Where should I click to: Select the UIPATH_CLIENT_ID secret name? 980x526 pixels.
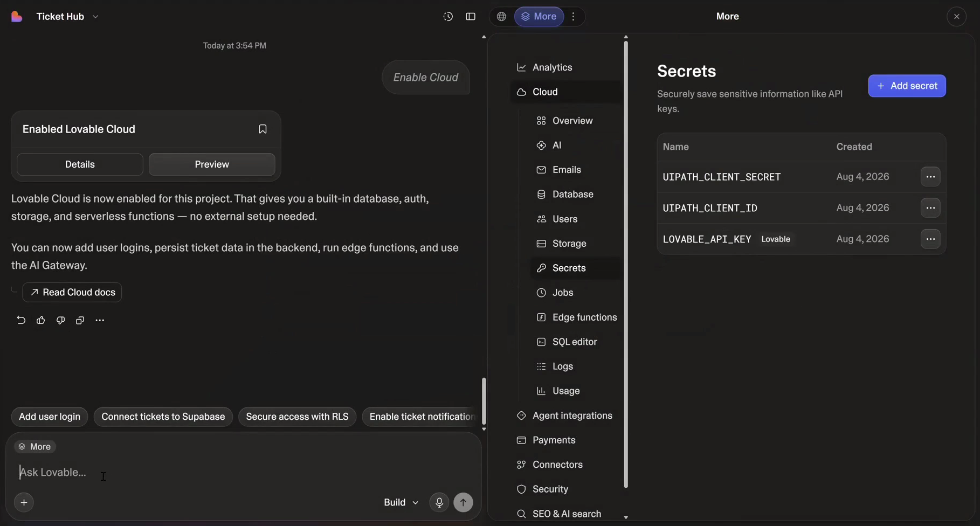pyautogui.click(x=710, y=208)
